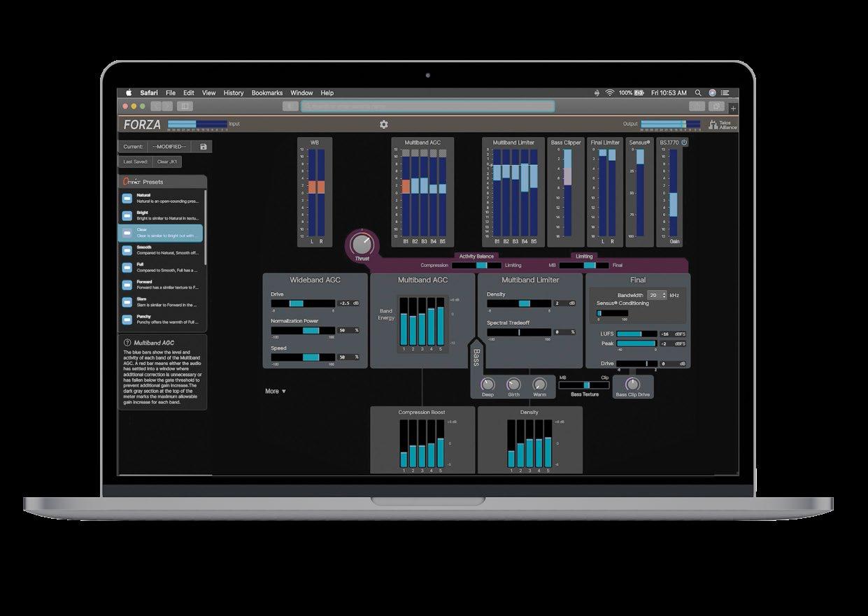Adjust the Bass Texture MB/Clip slider
The width and height of the screenshot is (868, 616).
tap(584, 385)
